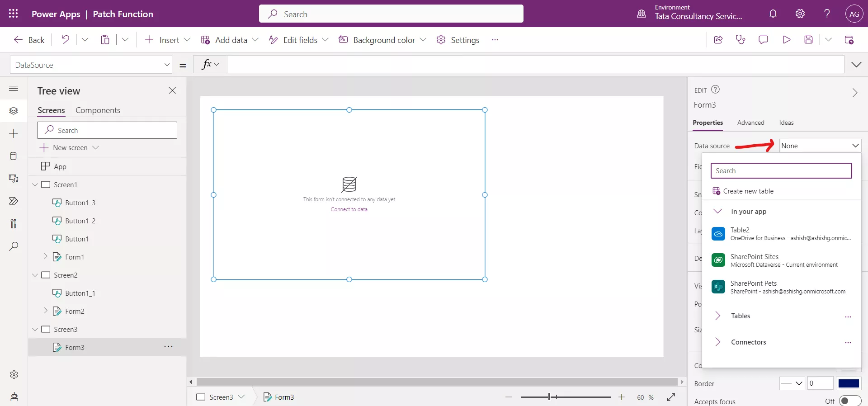The image size is (868, 406).
Task: Click the Tree view Search field
Action: (x=107, y=130)
